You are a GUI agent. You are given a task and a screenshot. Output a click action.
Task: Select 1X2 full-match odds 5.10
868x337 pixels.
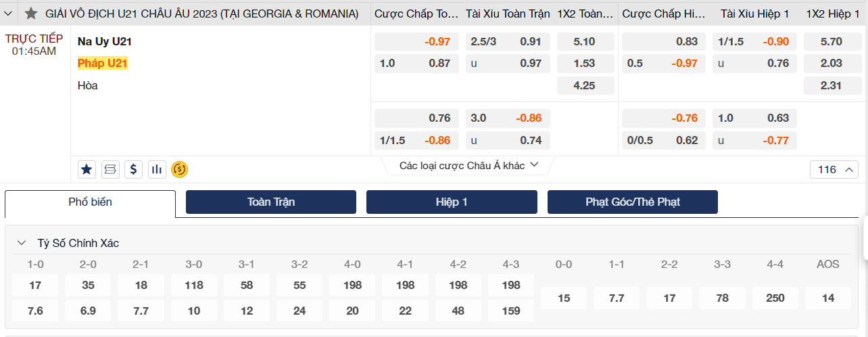click(585, 42)
